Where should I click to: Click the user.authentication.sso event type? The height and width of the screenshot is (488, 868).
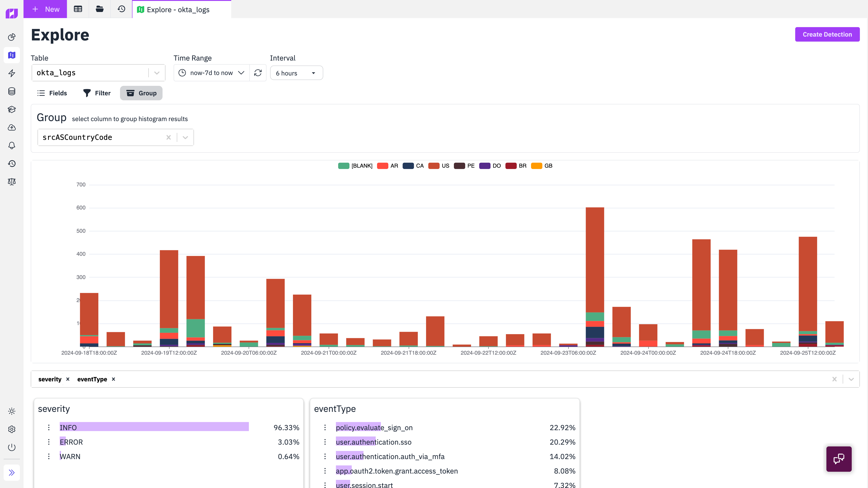click(x=374, y=442)
